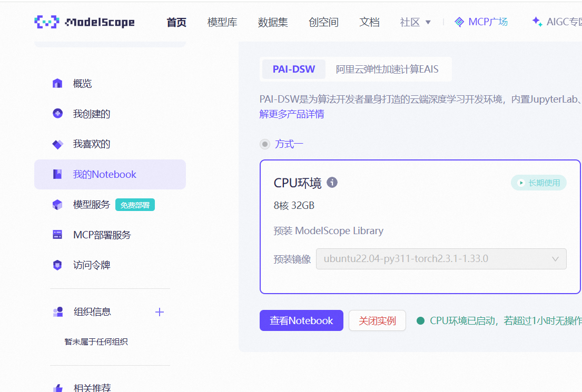Screen dimensions: 582x392
Task: Open 模型库 in top navigation
Action: pos(222,22)
